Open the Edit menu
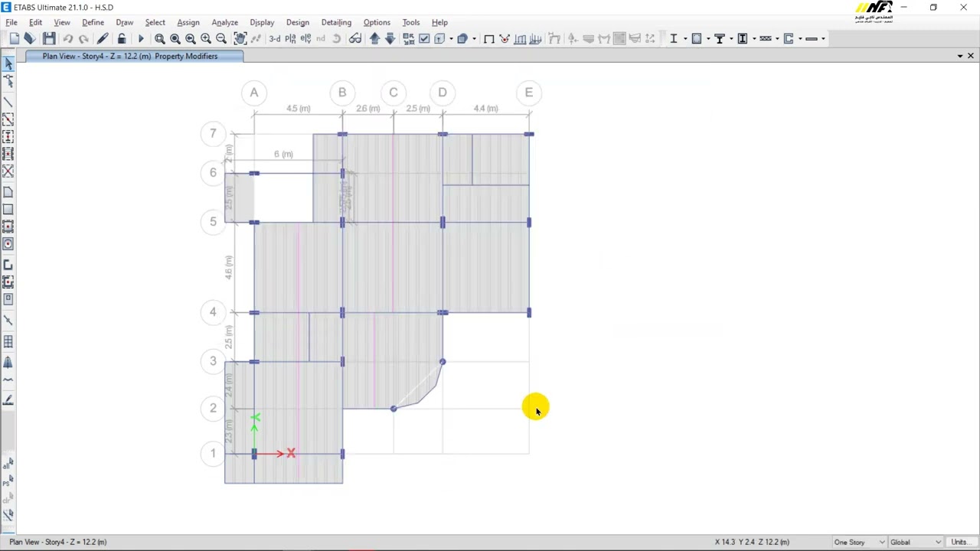The image size is (980, 551). click(35, 22)
